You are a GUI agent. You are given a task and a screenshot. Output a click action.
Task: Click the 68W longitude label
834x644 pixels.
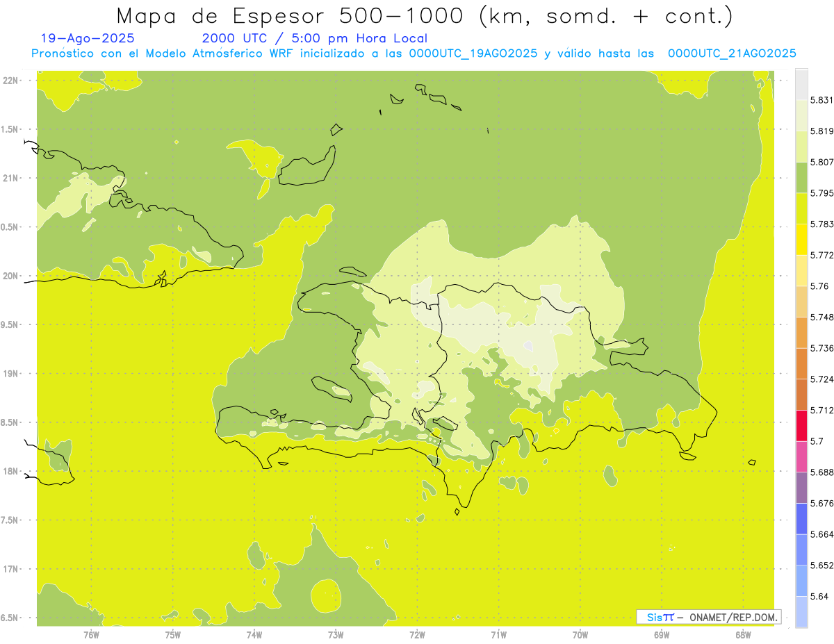743,634
